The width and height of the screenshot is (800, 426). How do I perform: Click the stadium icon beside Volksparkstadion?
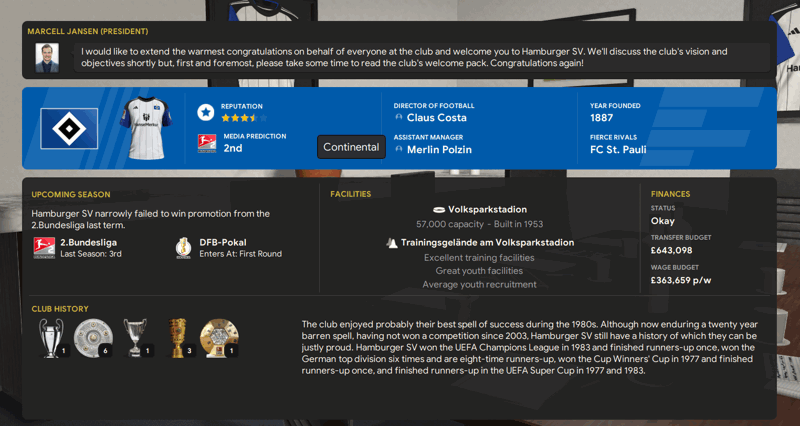(439, 210)
